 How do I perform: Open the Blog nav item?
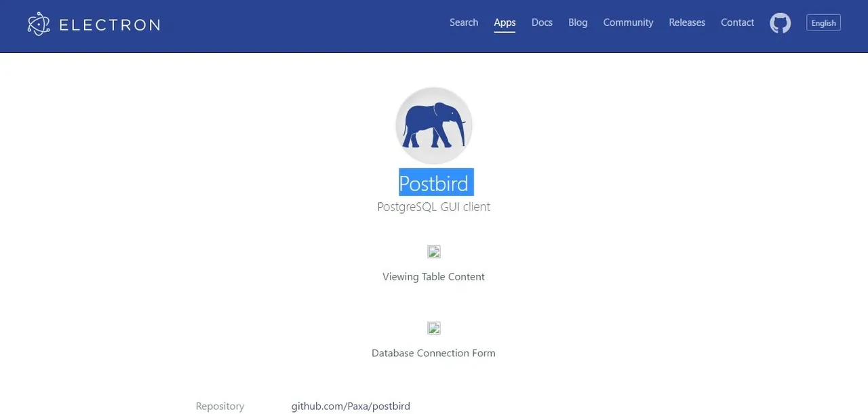click(578, 22)
